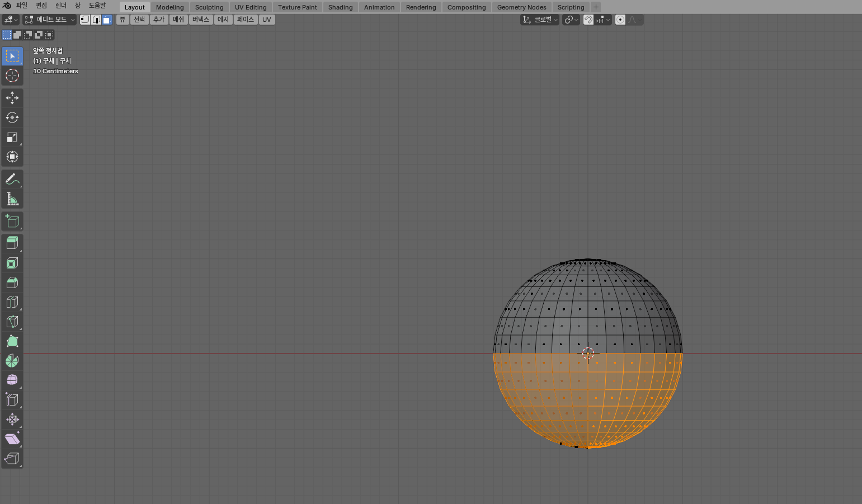Add a new workspace with plus button

click(x=596, y=7)
